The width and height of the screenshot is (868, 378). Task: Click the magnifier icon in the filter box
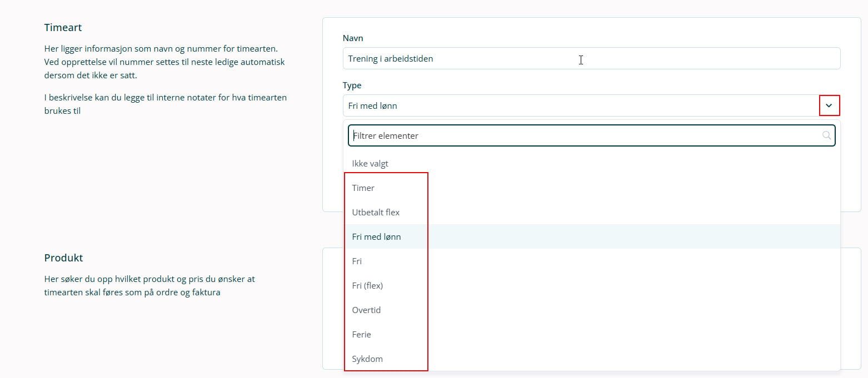point(826,135)
